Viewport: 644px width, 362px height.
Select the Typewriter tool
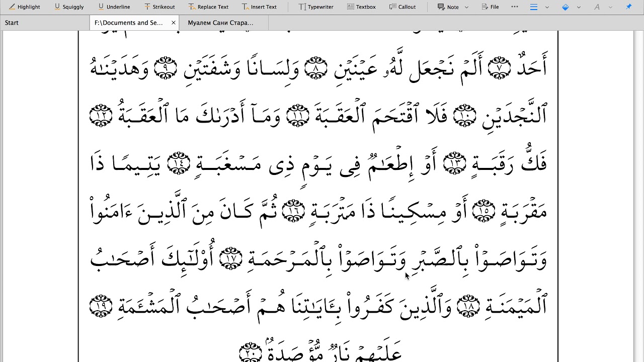coord(316,7)
